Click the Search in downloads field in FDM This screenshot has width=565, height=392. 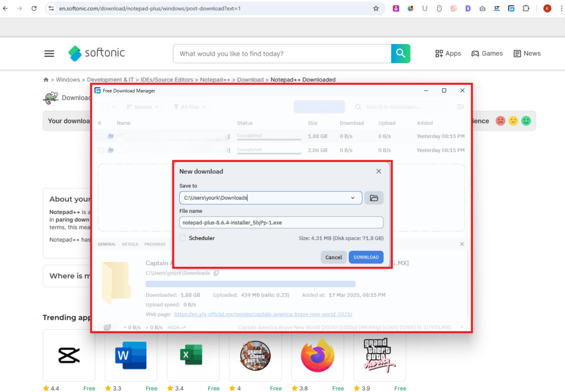point(400,107)
